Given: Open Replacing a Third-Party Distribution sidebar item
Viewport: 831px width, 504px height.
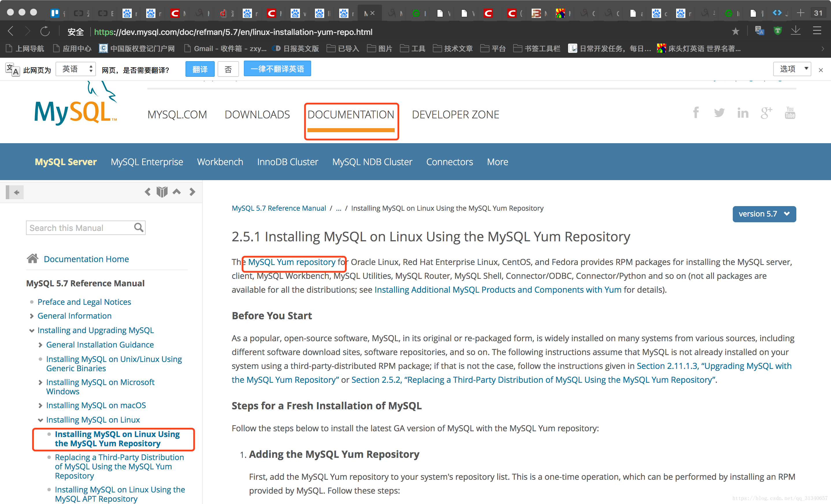Looking at the screenshot, I should tap(119, 466).
